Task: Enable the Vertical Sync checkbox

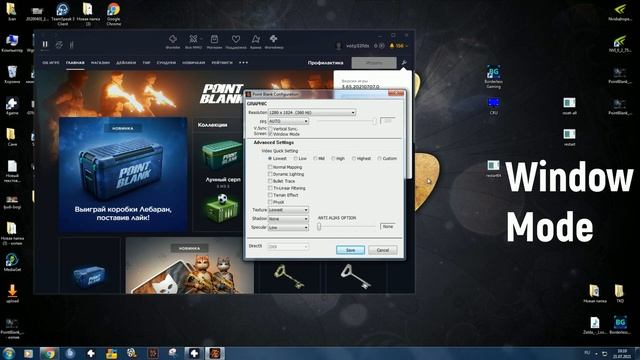Action: coord(270,129)
